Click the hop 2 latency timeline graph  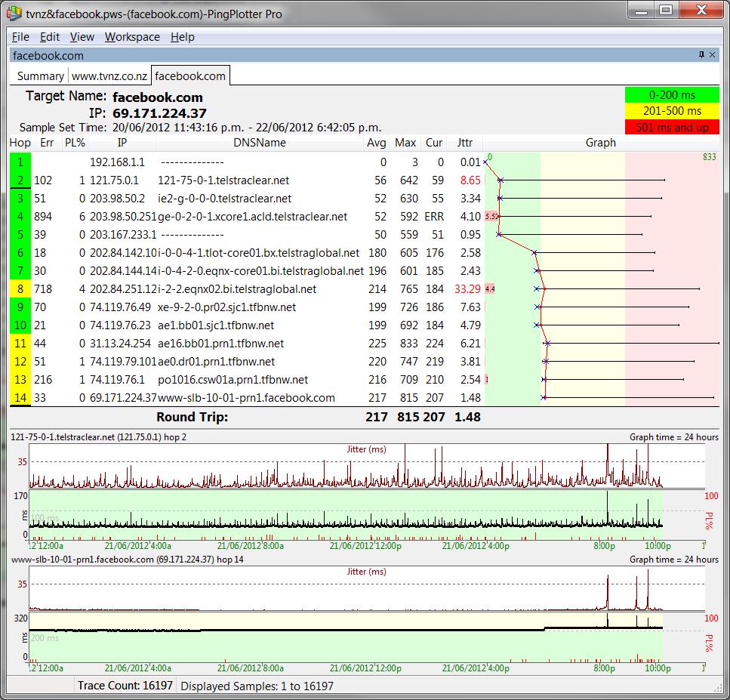(x=346, y=514)
